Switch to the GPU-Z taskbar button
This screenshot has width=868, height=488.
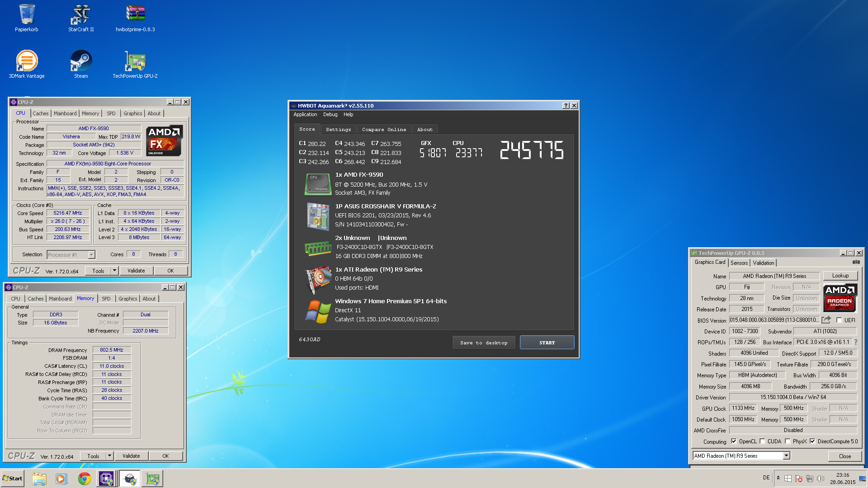[153, 479]
